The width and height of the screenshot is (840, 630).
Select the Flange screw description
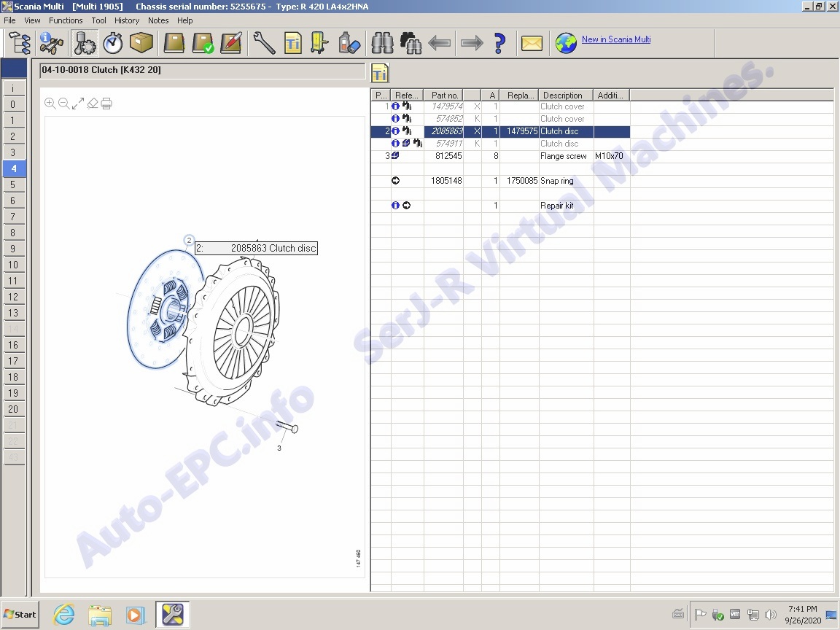tap(563, 156)
